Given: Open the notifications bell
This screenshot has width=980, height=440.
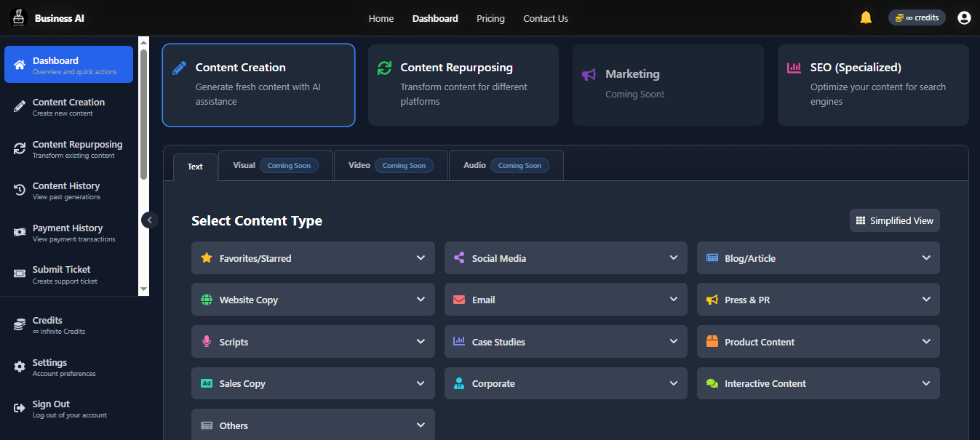Looking at the screenshot, I should (x=866, y=18).
